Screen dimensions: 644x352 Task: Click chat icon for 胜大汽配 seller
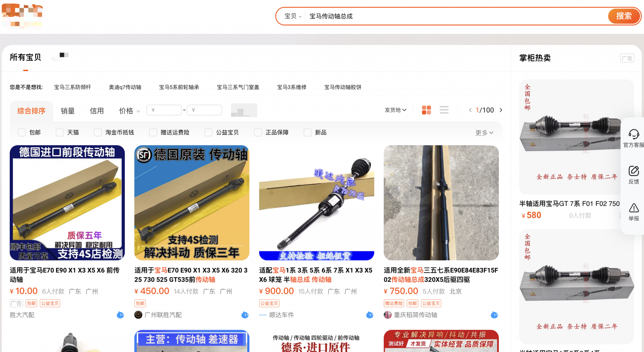click(x=120, y=315)
